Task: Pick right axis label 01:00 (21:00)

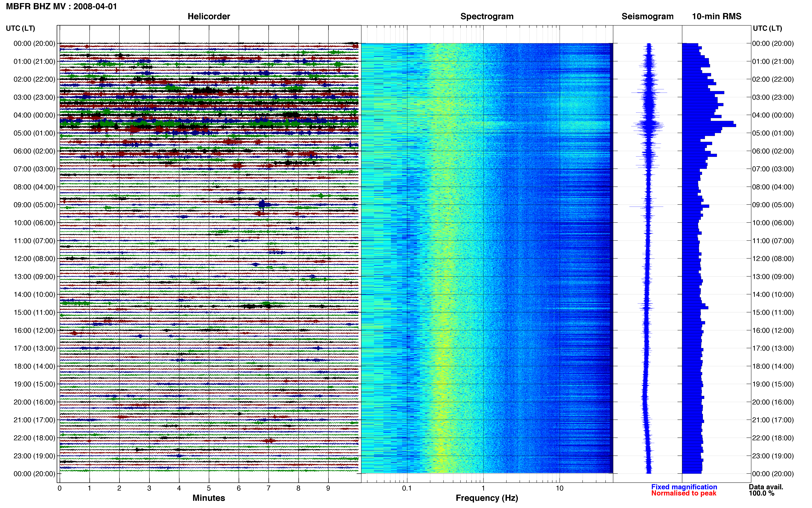Action: [x=773, y=62]
